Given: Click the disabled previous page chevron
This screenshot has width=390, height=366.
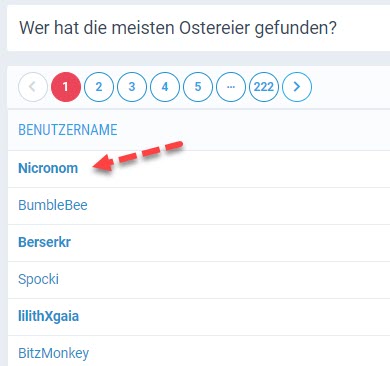Looking at the screenshot, I should 33,87.
